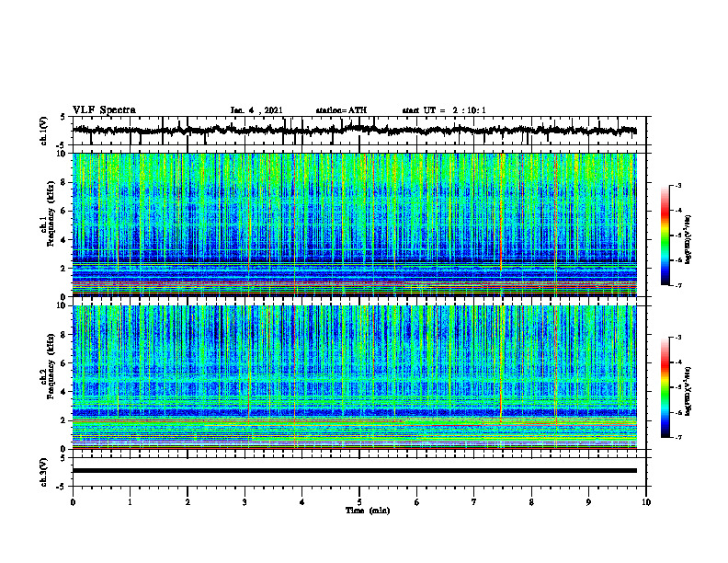
Task: Click the -3 label on ch.2 color bar
Action: pyautogui.click(x=677, y=338)
